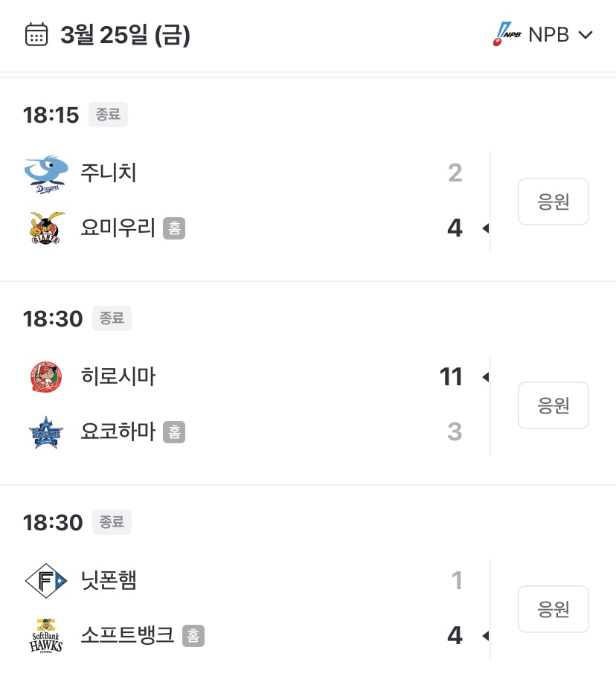The image size is (616, 688).
Task: Select the 주니치 team name
Action: coord(109,173)
